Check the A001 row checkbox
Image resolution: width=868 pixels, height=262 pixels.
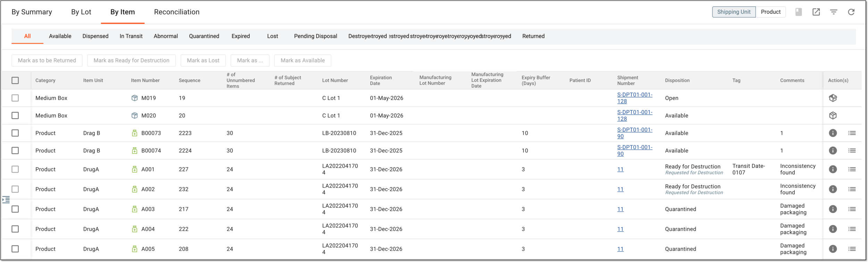(x=15, y=169)
